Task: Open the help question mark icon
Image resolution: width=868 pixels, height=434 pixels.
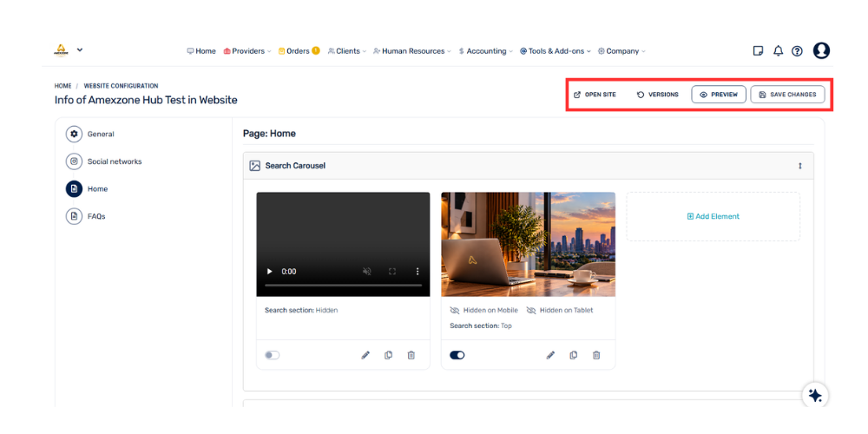Action: pyautogui.click(x=797, y=51)
